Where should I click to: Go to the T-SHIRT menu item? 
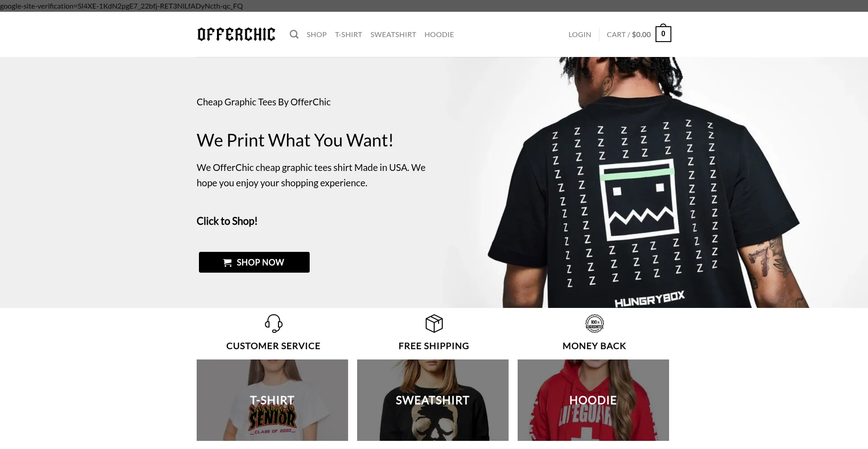(349, 34)
